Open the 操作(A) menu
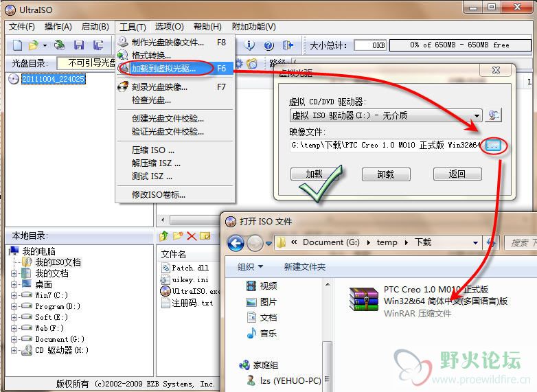Viewport: 537px width, 392px height. tap(58, 27)
